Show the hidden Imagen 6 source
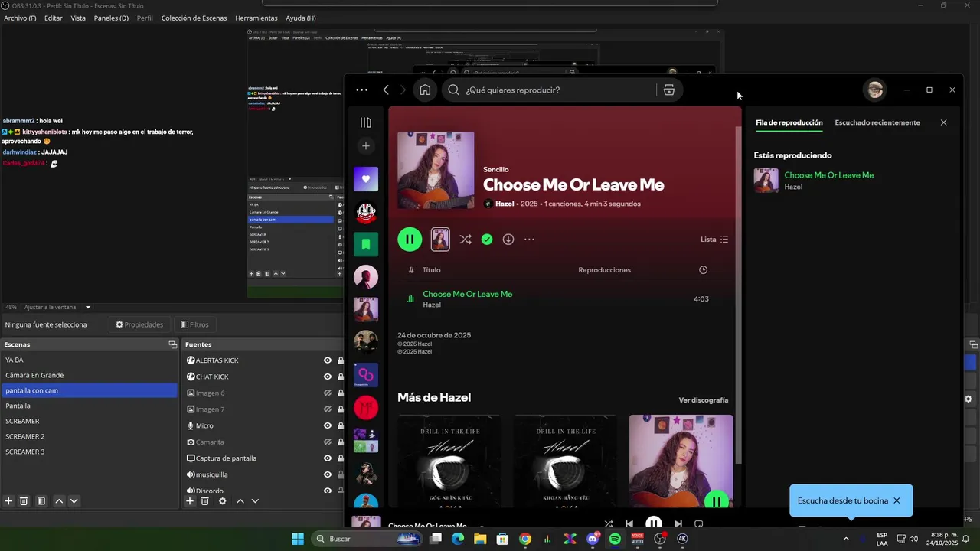980x551 pixels. coord(328,393)
